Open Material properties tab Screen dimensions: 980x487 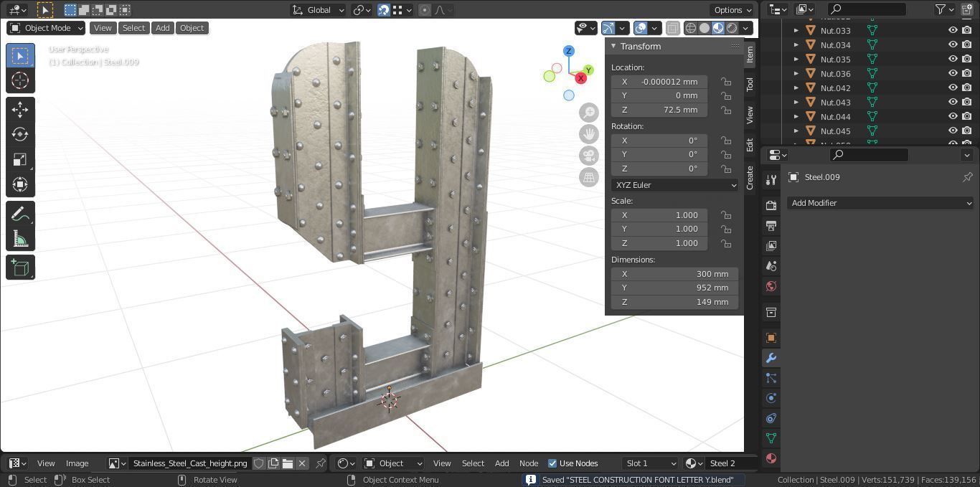point(771,458)
